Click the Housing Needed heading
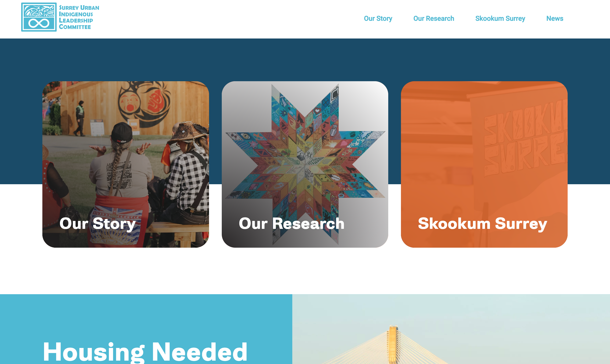Screen dimensions: 610x364 145,352
